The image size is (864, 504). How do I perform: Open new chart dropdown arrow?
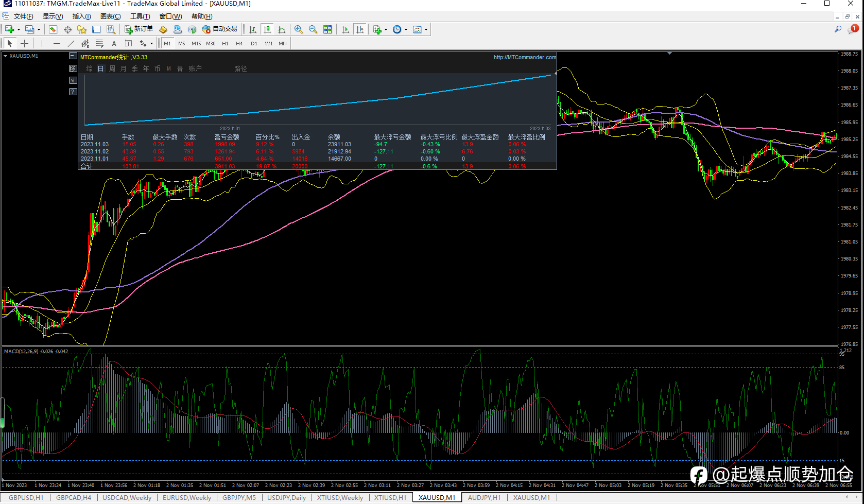pos(19,29)
